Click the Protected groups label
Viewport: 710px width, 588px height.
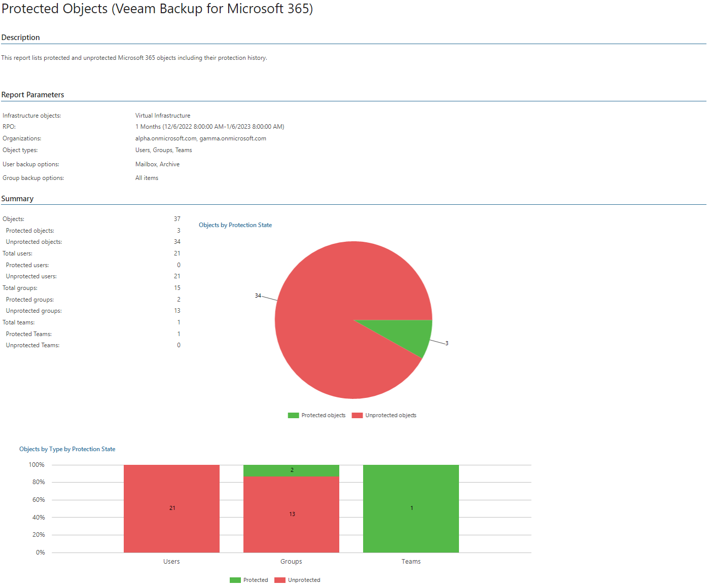30,300
